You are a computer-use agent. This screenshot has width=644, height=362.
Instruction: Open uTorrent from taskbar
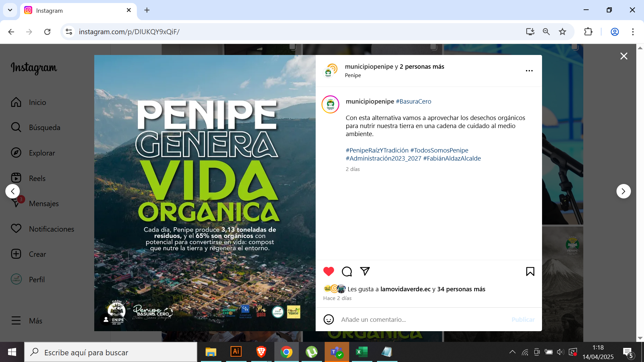pyautogui.click(x=312, y=352)
